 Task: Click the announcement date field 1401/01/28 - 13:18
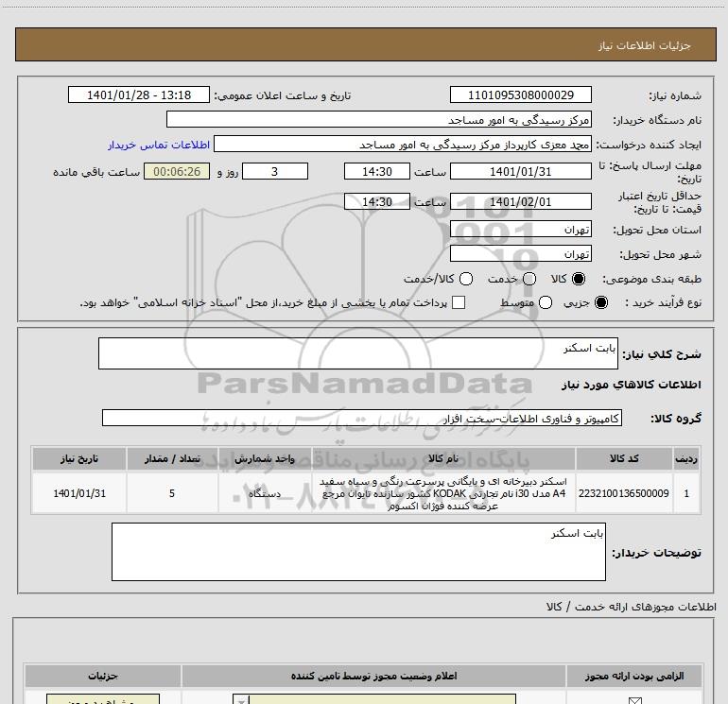[x=139, y=95]
